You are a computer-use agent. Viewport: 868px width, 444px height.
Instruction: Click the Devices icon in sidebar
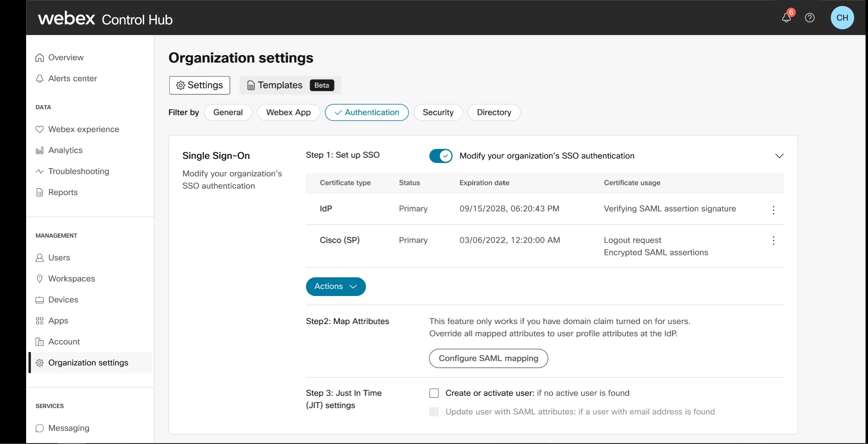point(40,300)
